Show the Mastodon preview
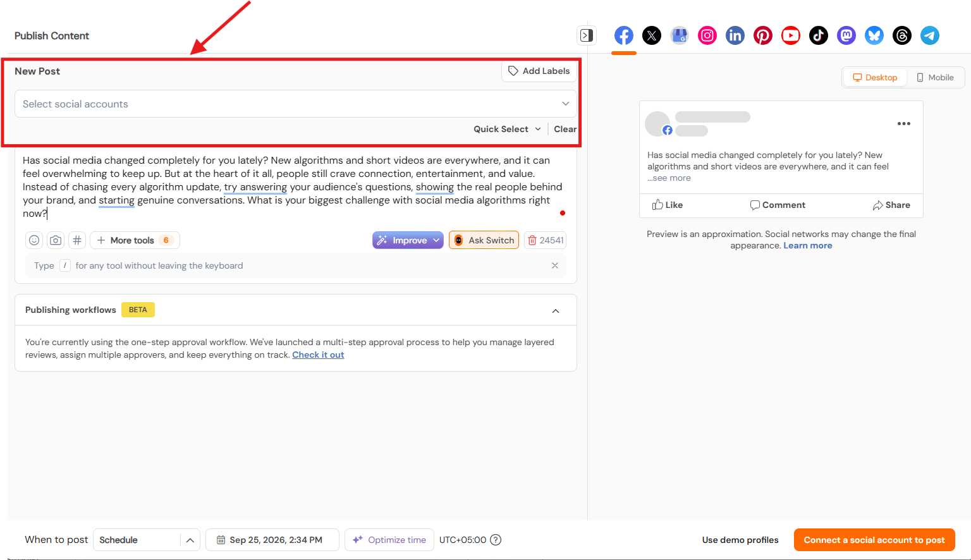Image resolution: width=971 pixels, height=560 pixels. click(846, 35)
